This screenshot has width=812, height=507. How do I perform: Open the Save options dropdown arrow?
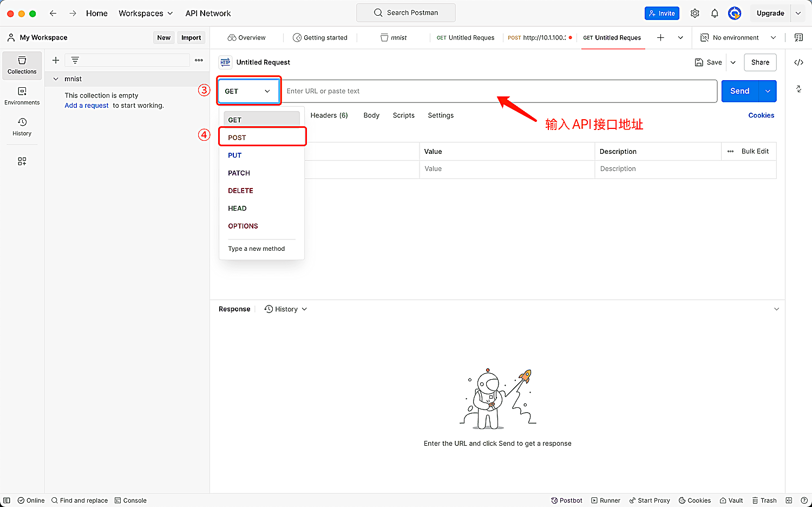click(x=733, y=62)
